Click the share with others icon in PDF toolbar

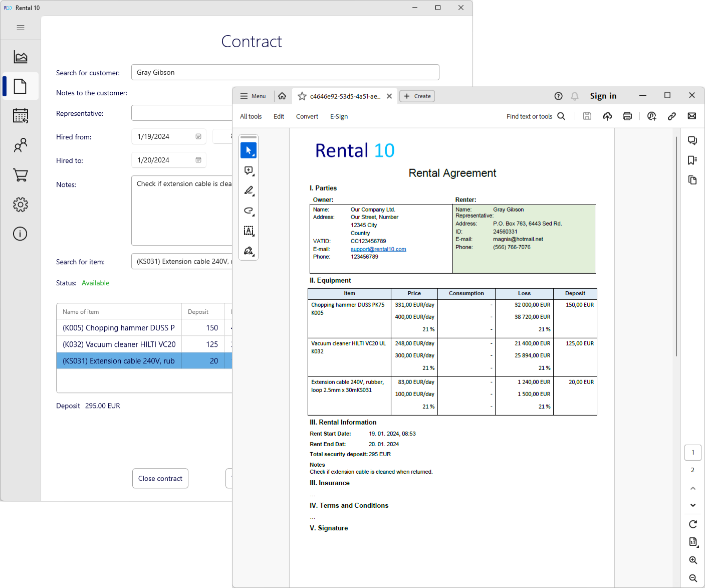pyautogui.click(x=652, y=116)
